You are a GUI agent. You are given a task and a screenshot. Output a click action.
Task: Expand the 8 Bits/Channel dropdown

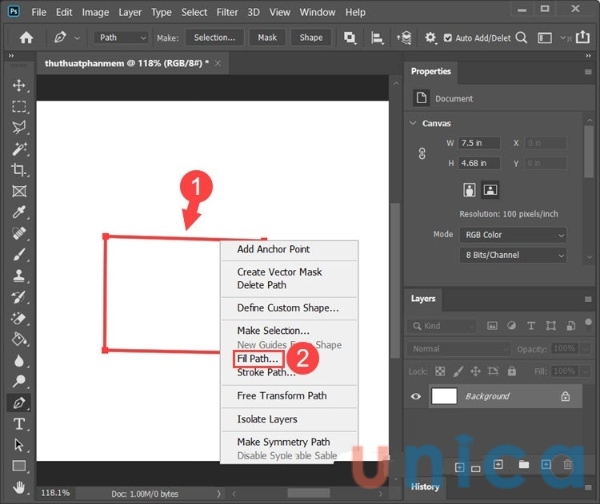tap(513, 255)
